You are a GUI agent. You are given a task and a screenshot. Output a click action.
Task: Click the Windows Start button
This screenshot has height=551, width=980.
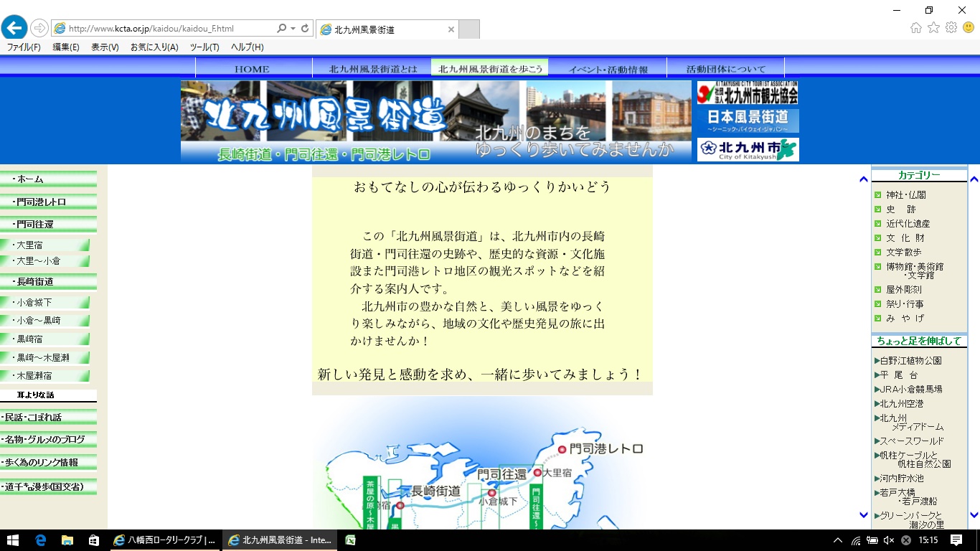pos(13,540)
